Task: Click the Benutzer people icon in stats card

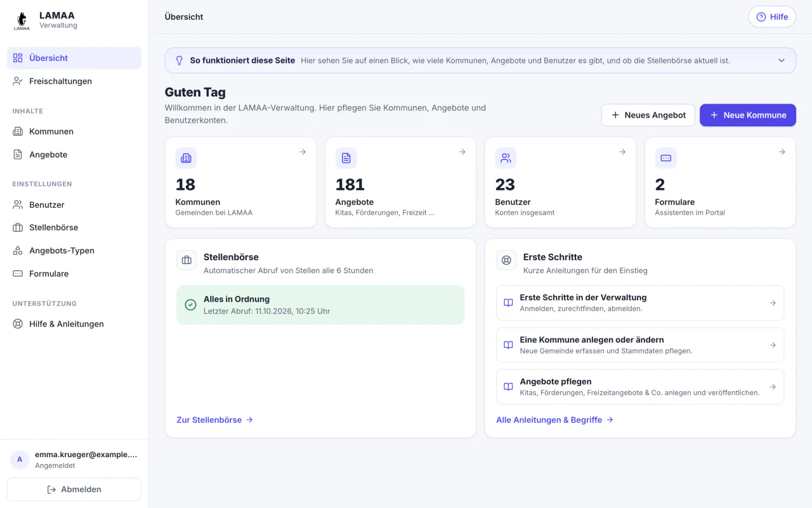Action: point(506,158)
